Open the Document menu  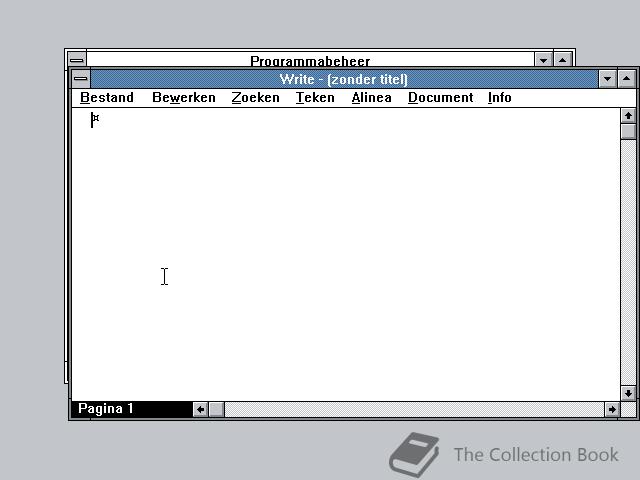click(440, 98)
